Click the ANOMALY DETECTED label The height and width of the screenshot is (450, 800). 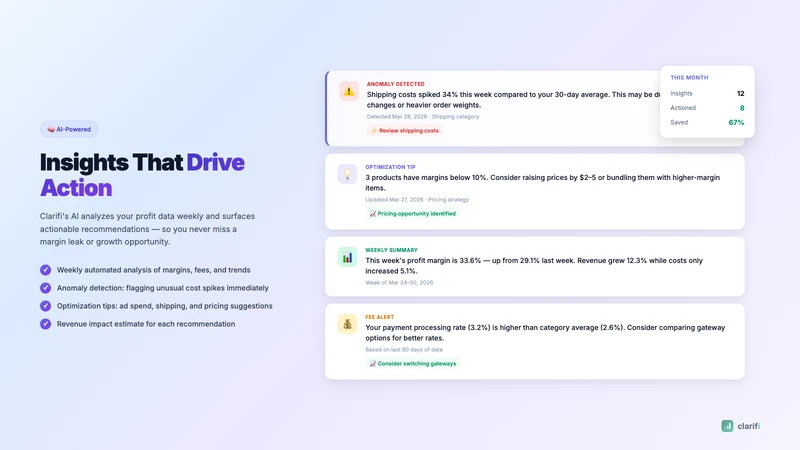pos(395,84)
